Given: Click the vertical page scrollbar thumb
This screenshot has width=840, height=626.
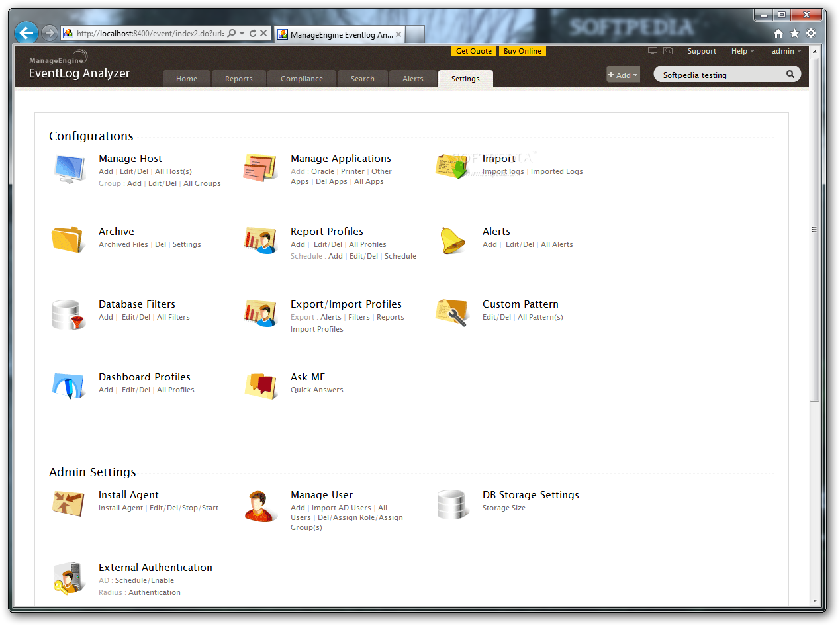Looking at the screenshot, I should (x=815, y=229).
